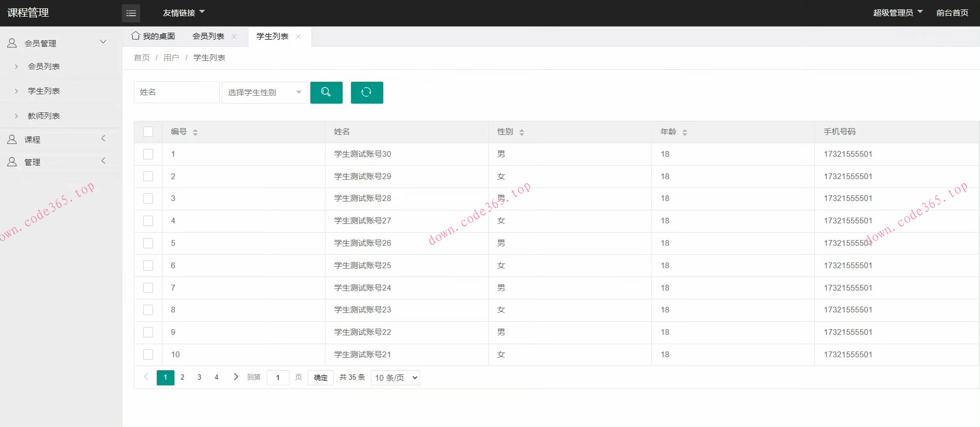Click the green search magnifier button
The image size is (980, 427).
click(x=326, y=93)
